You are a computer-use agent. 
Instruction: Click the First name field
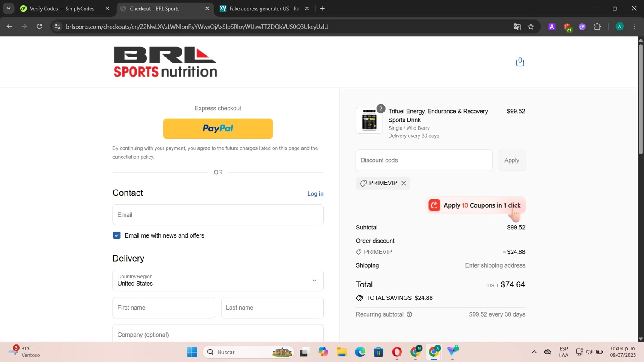click(164, 308)
